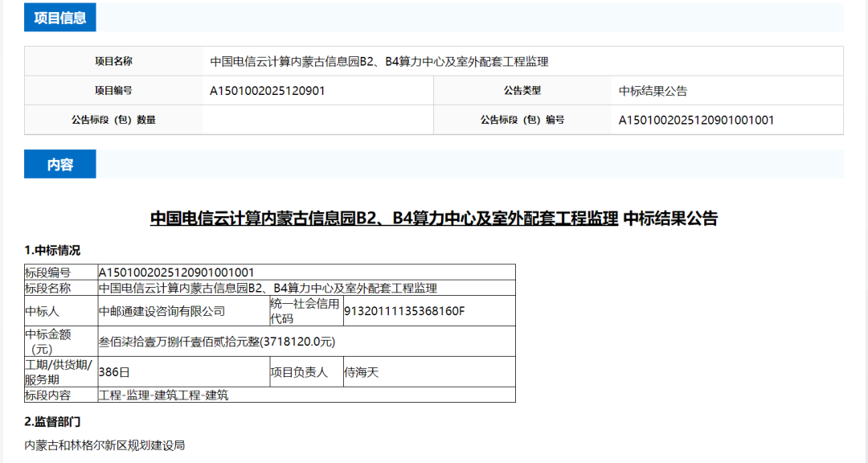The width and height of the screenshot is (868, 463).
Task: Select the 统一社会信用代码 label cell
Action: coord(307,311)
